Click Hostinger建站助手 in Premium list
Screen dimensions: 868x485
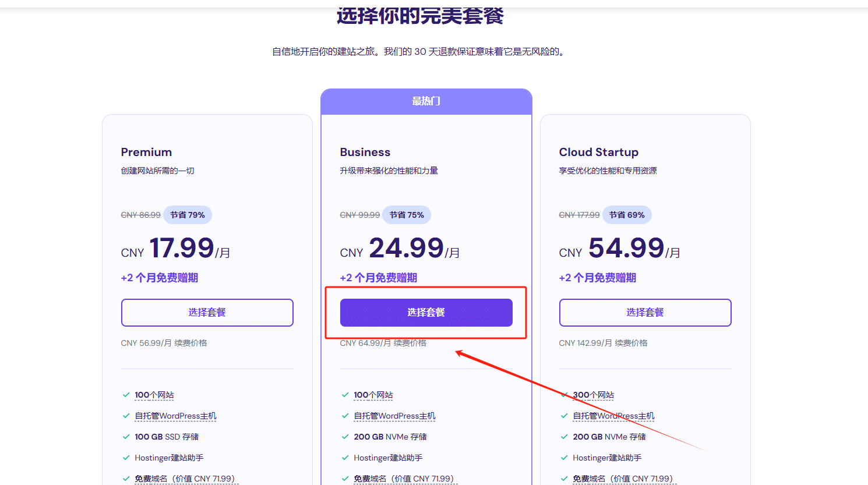click(x=169, y=458)
